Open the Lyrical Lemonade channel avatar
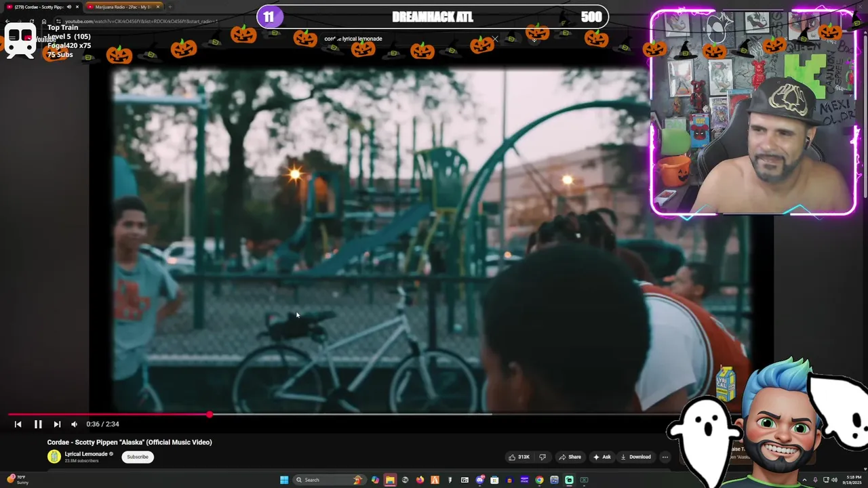The height and width of the screenshot is (488, 868). coord(54,457)
